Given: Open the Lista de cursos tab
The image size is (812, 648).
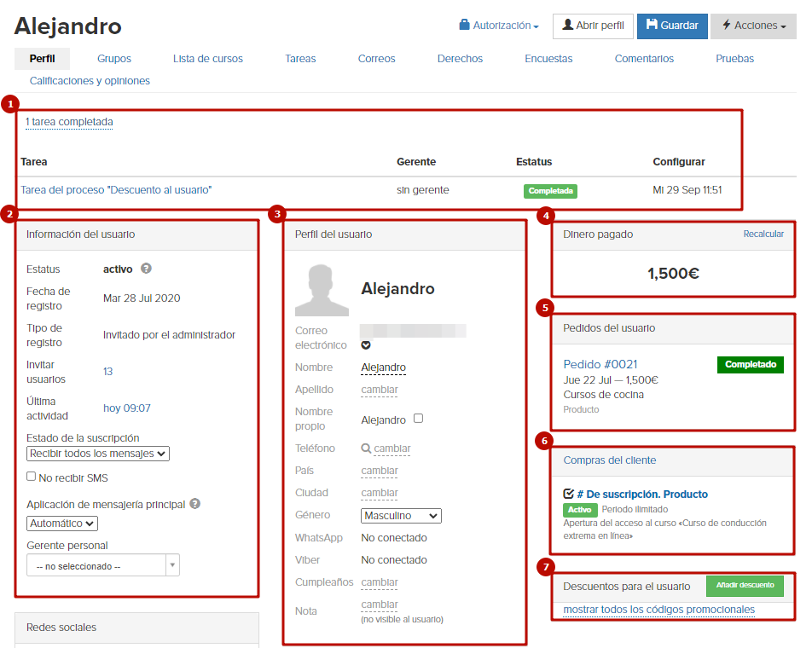Looking at the screenshot, I should 207,59.
